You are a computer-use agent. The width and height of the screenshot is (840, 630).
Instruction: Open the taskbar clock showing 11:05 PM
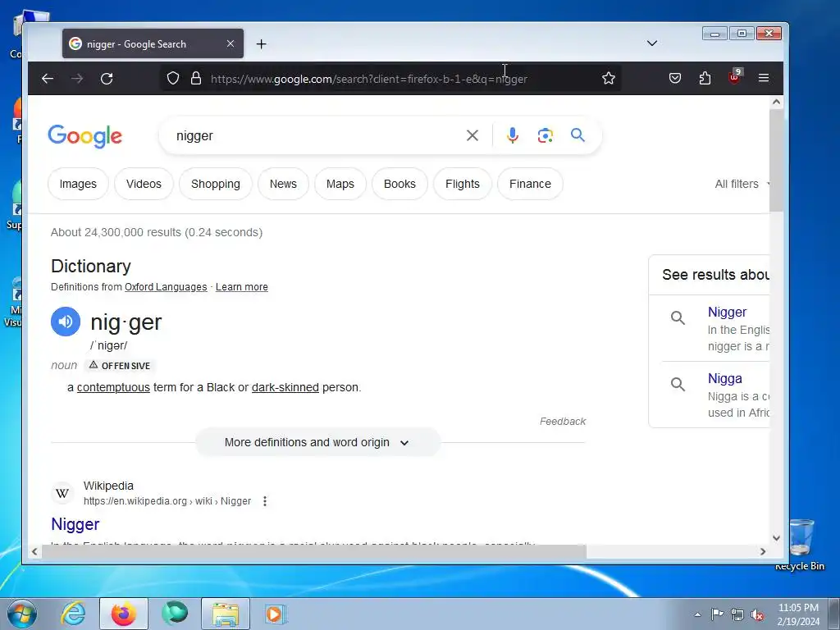click(x=798, y=614)
